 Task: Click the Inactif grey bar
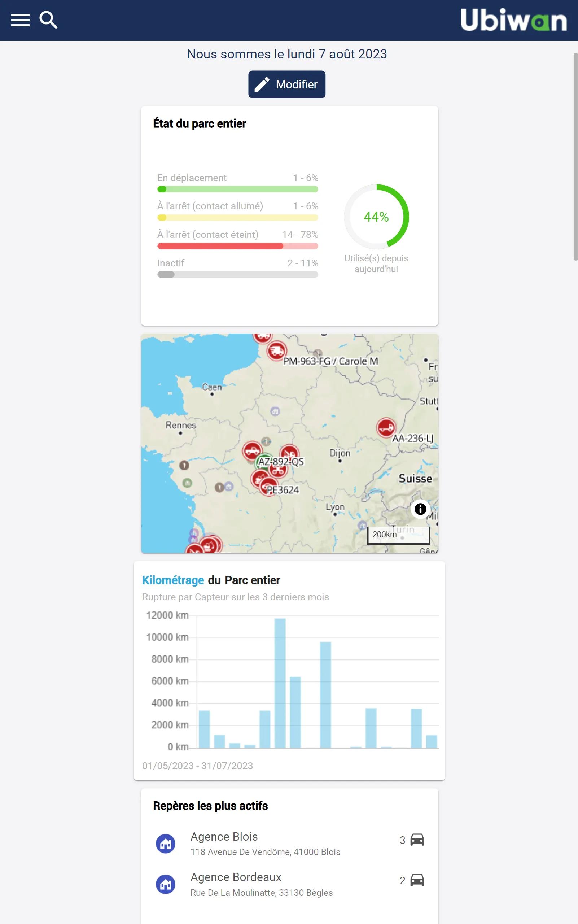(x=237, y=275)
